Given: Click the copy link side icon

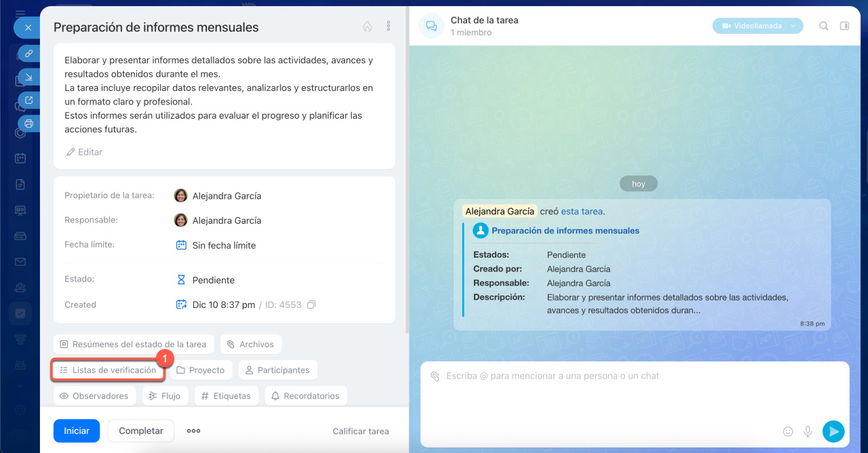Looking at the screenshot, I should (28, 53).
